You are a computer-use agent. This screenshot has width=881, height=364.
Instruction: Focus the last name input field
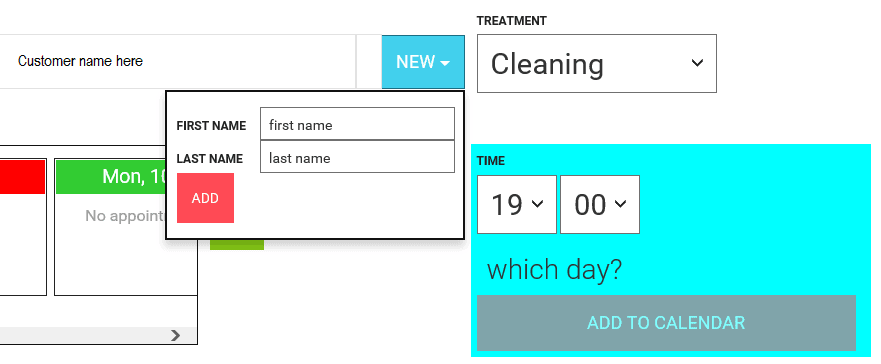pos(357,157)
